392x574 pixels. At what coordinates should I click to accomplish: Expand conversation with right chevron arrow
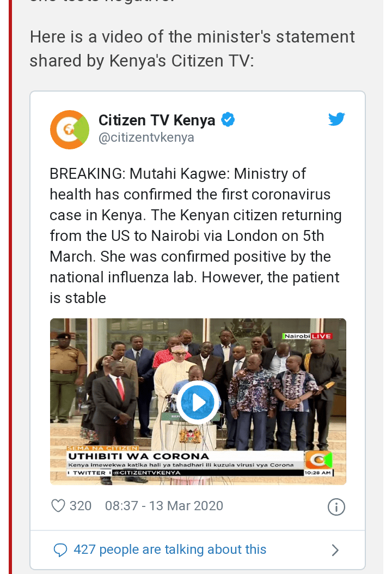(x=335, y=550)
